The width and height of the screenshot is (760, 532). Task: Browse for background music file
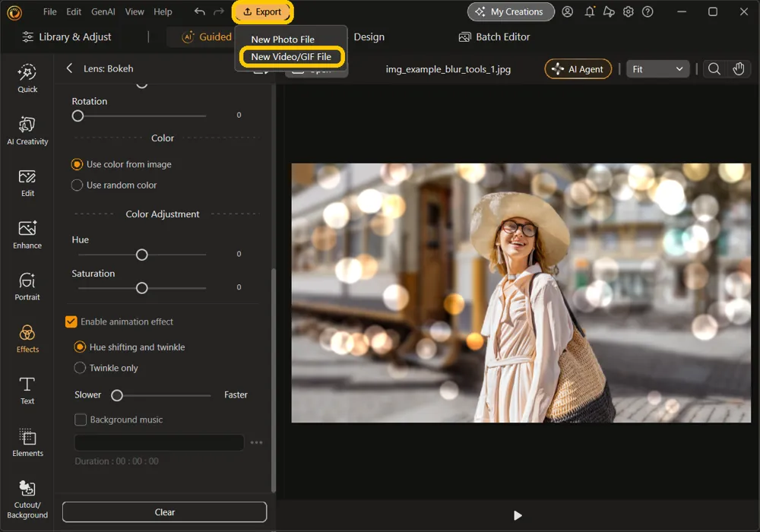pos(256,442)
